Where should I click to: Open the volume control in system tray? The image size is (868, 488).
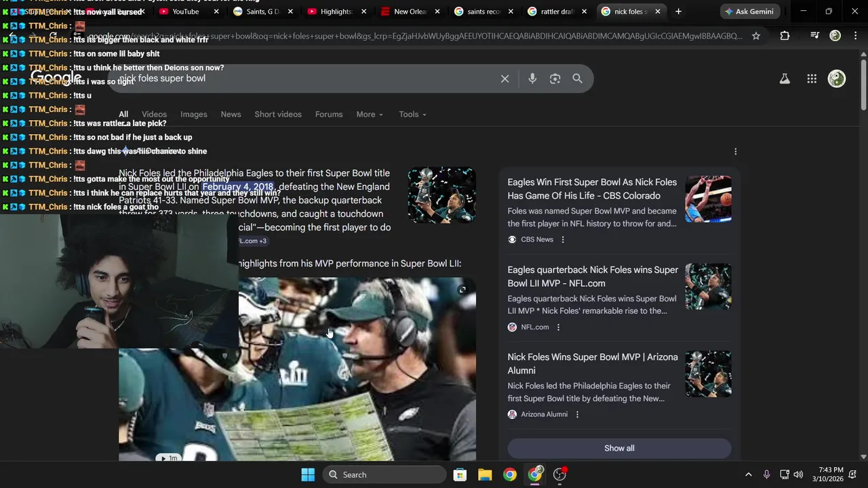coord(798,474)
